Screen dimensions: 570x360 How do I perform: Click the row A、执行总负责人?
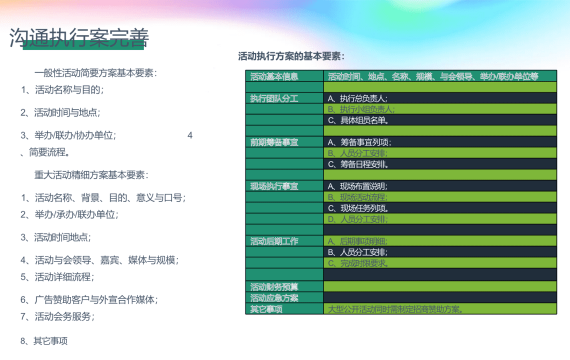pyautogui.click(x=440, y=98)
